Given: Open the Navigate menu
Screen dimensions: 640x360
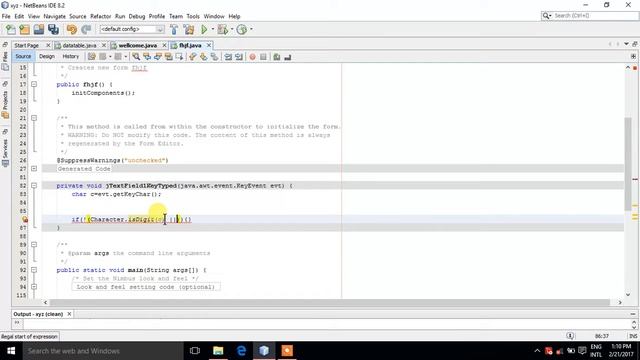Looking at the screenshot, I should coord(55,16).
